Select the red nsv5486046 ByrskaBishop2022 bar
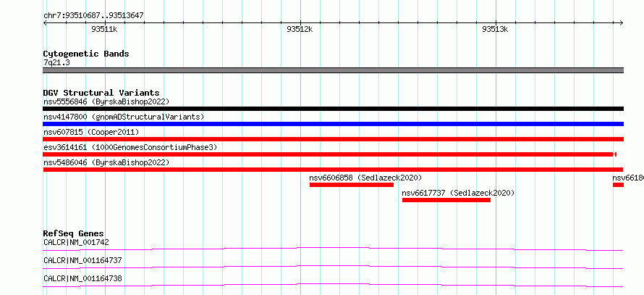Viewport: 644px width, 295px height. pos(333,170)
